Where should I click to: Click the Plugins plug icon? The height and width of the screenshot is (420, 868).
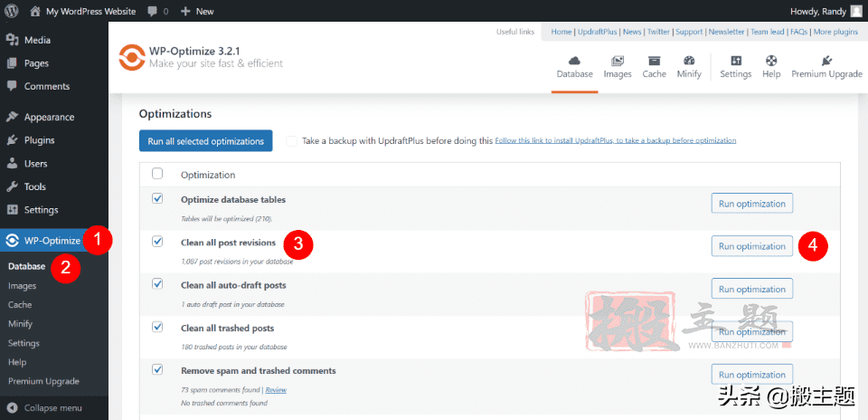click(12, 140)
